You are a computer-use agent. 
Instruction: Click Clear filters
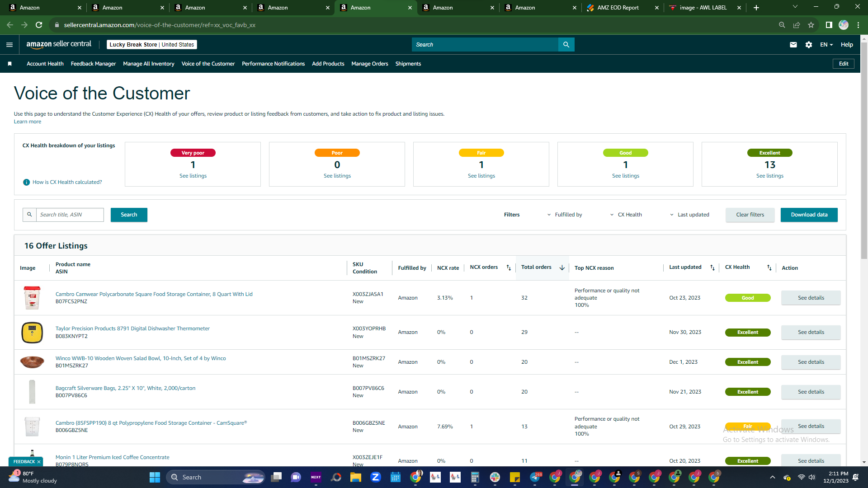tap(750, 215)
